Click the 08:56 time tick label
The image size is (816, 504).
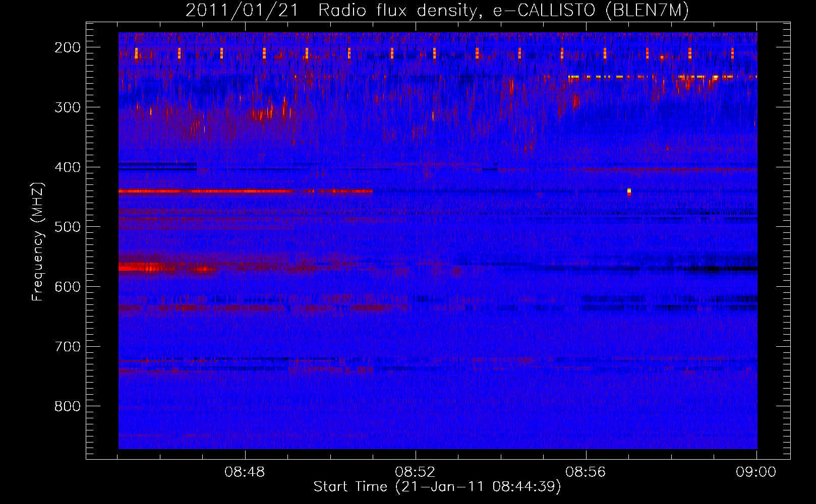[586, 472]
